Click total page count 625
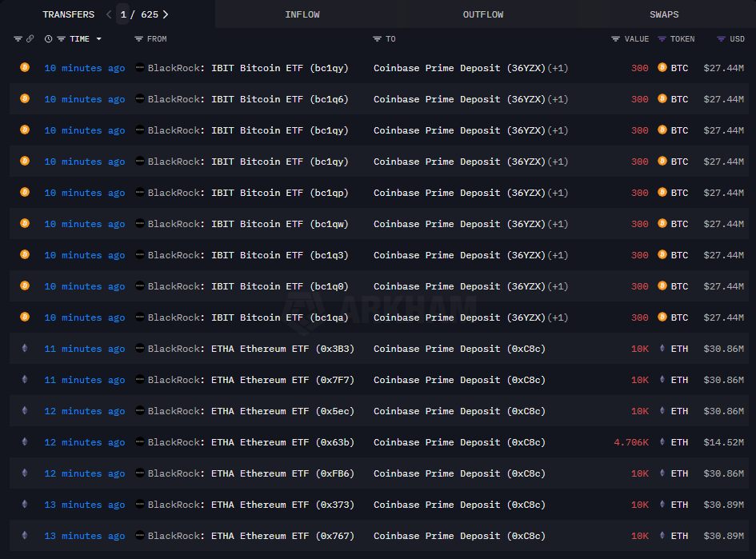The width and height of the screenshot is (756, 559). click(150, 14)
